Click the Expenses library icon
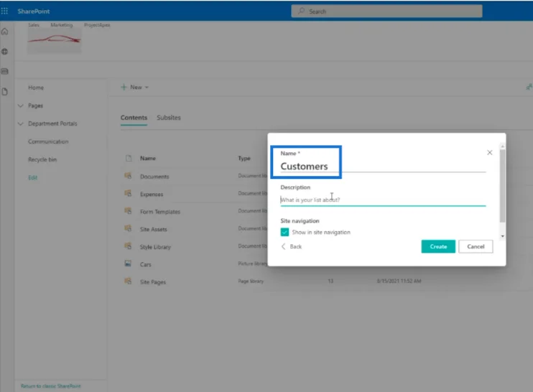 [128, 194]
